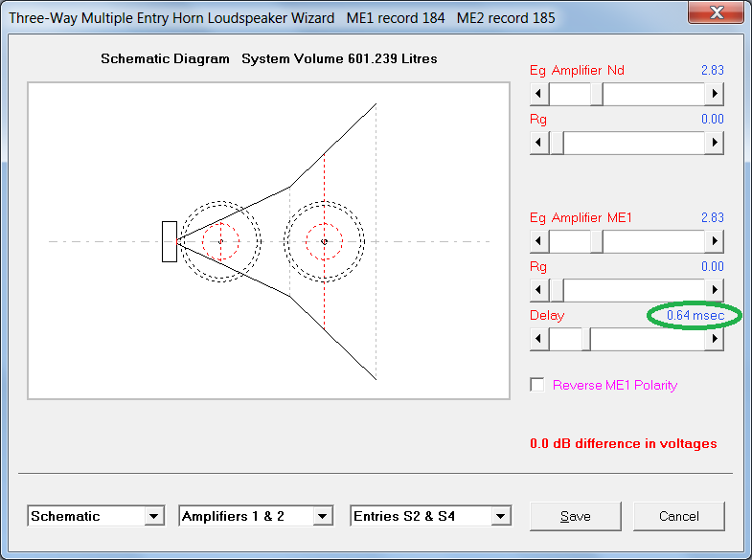Image resolution: width=752 pixels, height=560 pixels.
Task: Click the Nd Rg slider thumb
Action: [557, 143]
